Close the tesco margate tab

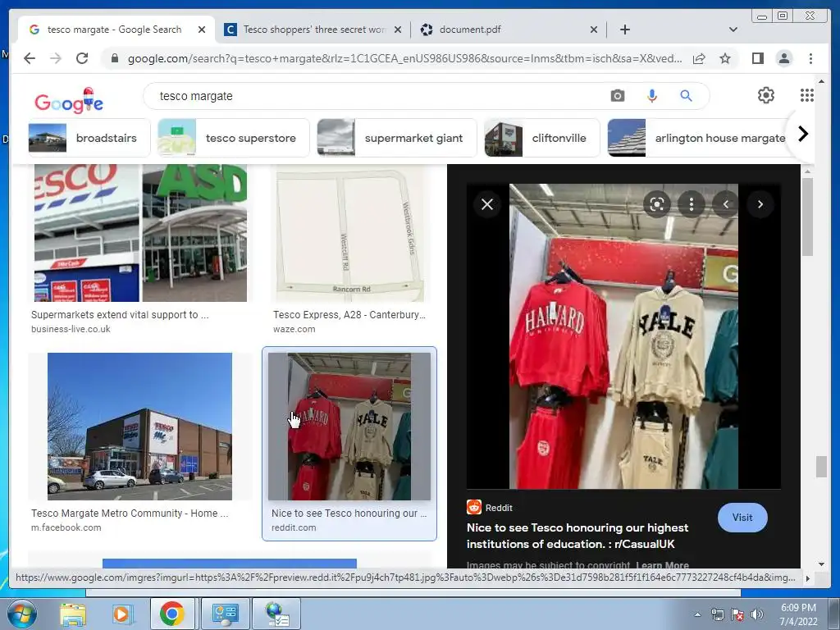202,30
